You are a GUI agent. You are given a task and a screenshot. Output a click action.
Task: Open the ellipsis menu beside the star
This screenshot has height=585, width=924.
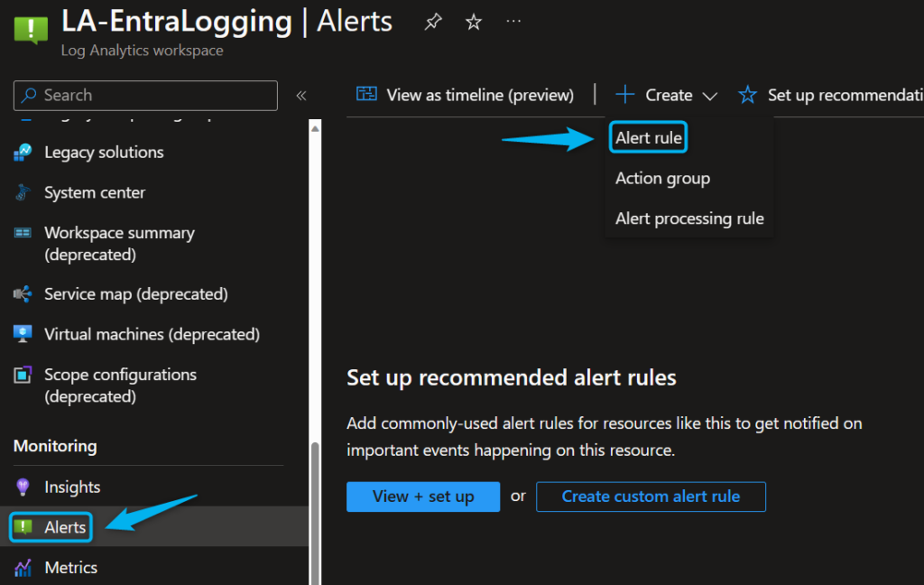click(x=513, y=22)
